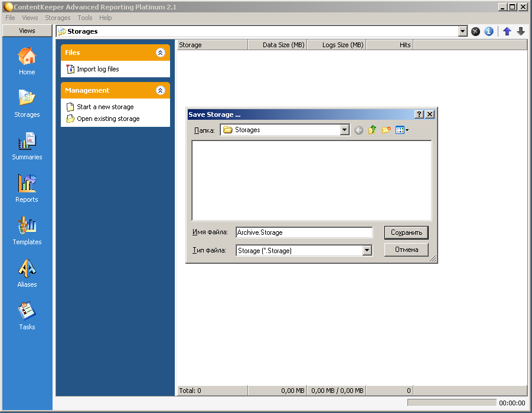The image size is (532, 413).
Task: Click the Start a new storage icon
Action: [70, 107]
